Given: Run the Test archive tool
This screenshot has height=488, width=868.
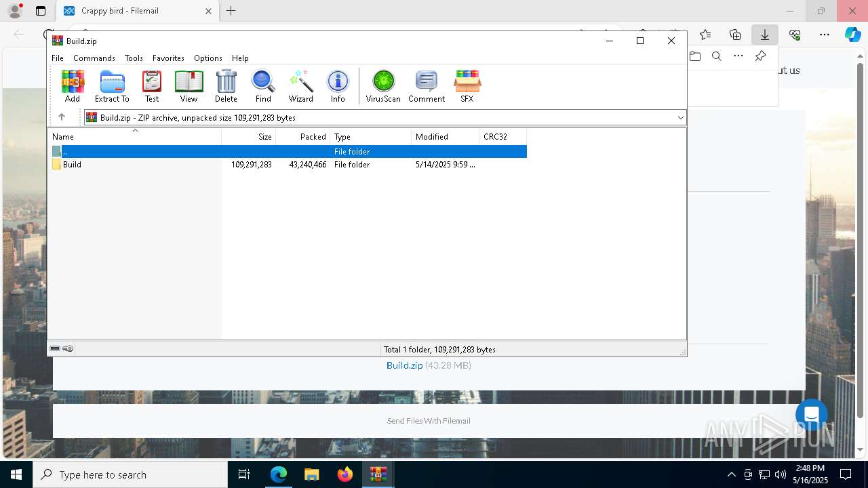Looking at the screenshot, I should 152,86.
